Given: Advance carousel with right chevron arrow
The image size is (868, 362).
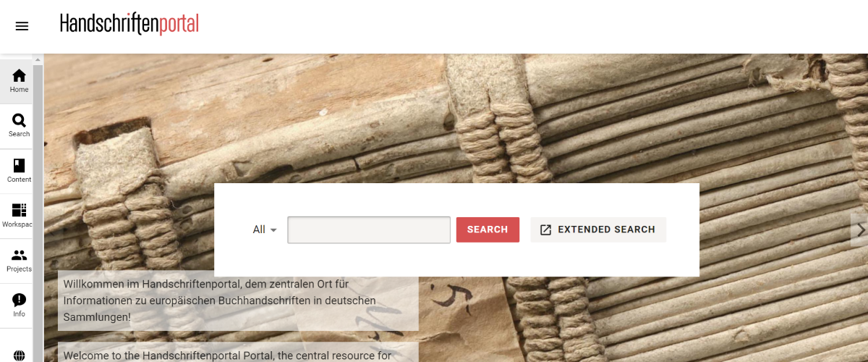Looking at the screenshot, I should pos(860,230).
